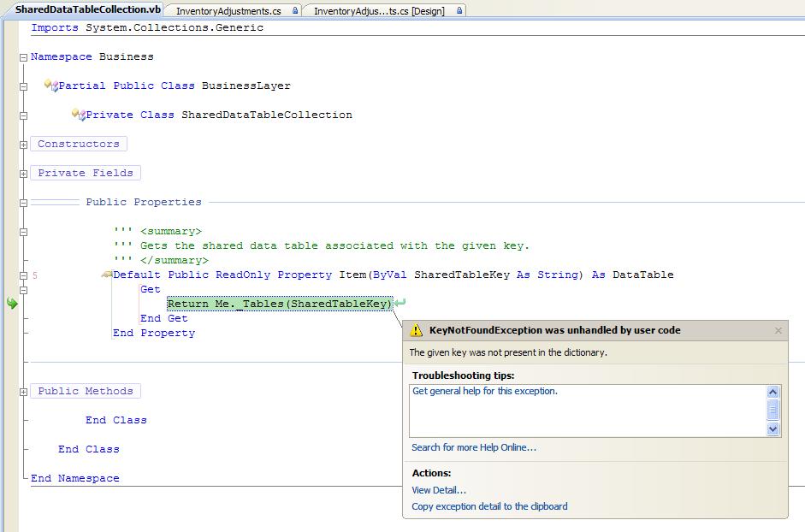This screenshot has height=532, width=805.
Task: Click the lock icon on the [Design] tab
Action: point(459,11)
